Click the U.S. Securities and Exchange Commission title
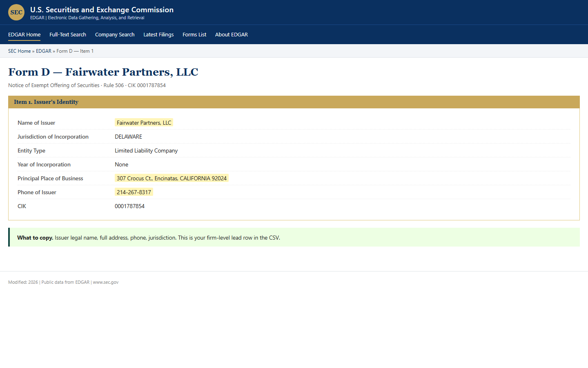The width and height of the screenshot is (588, 368). [102, 9]
